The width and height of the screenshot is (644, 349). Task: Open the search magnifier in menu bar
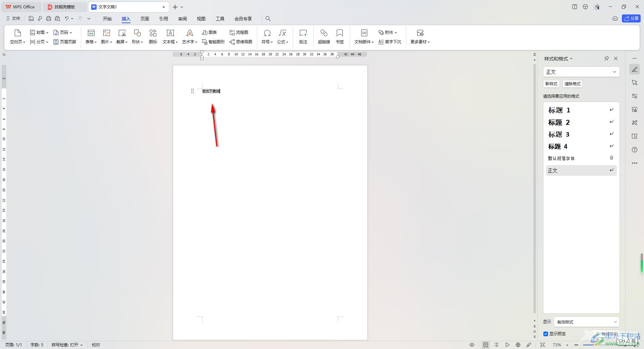pyautogui.click(x=268, y=19)
